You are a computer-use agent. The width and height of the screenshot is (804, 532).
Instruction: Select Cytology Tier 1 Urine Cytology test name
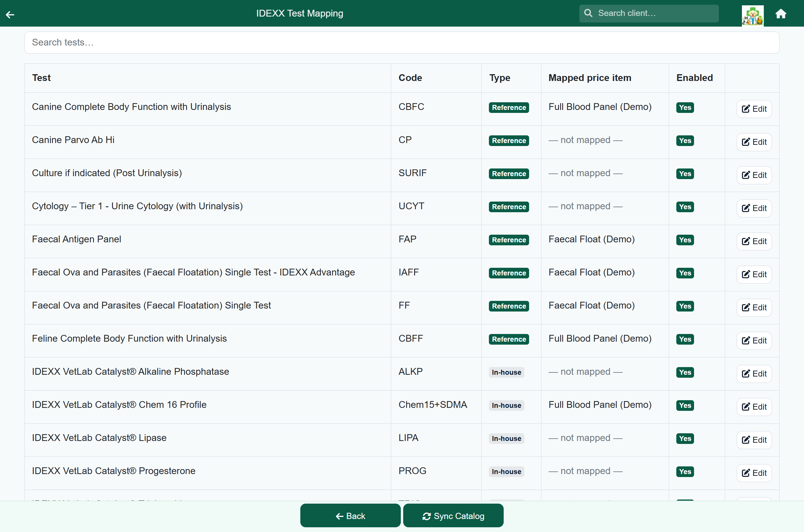[x=137, y=206]
